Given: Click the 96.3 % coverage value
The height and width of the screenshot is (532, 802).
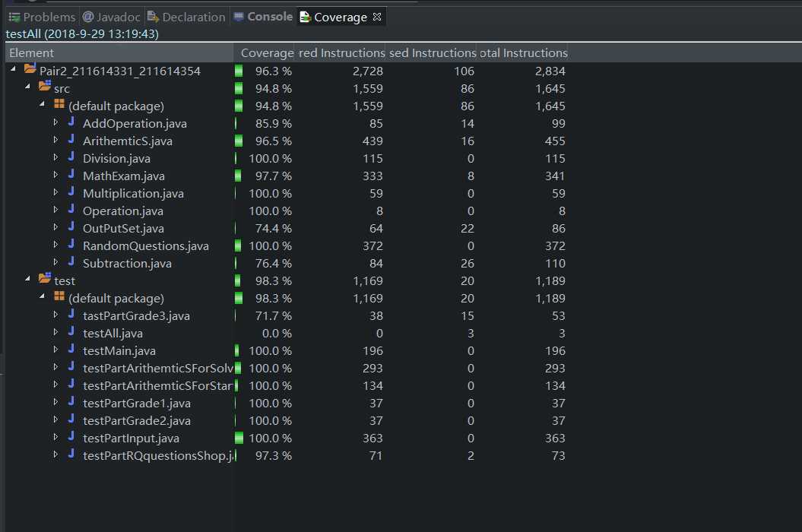Looking at the screenshot, I should (273, 71).
